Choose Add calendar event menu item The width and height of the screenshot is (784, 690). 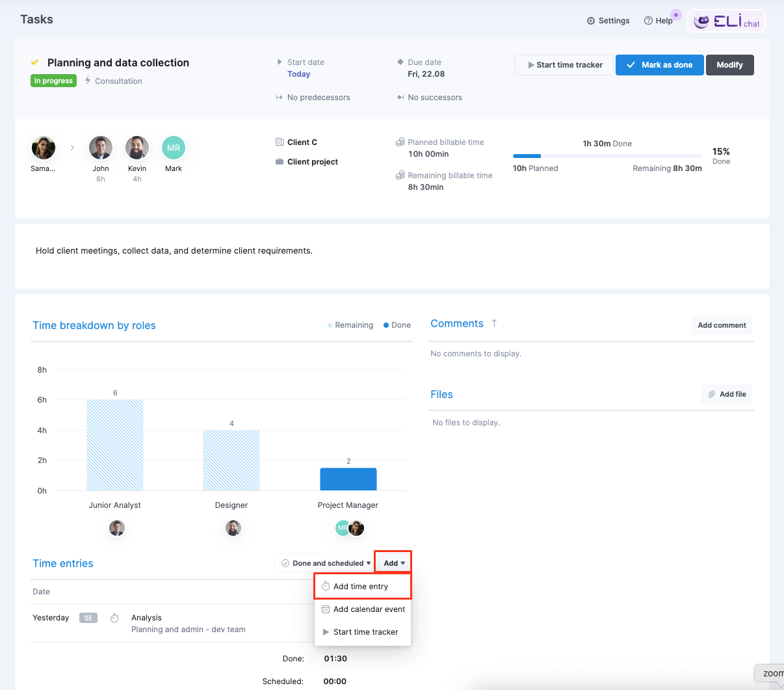click(363, 609)
